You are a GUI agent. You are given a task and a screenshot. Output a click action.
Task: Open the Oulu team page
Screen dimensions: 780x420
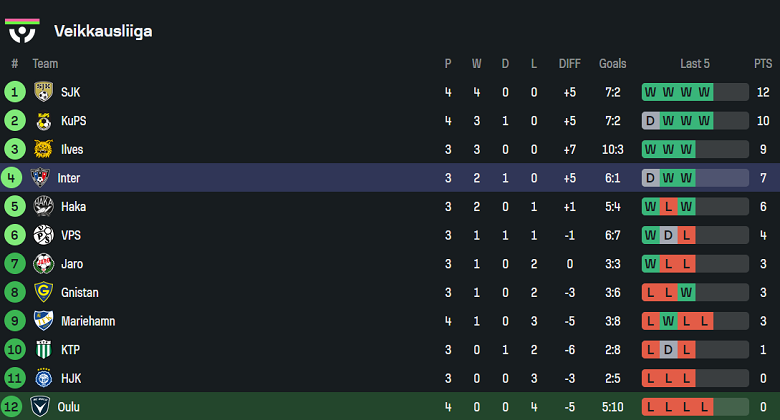pyautogui.click(x=68, y=407)
